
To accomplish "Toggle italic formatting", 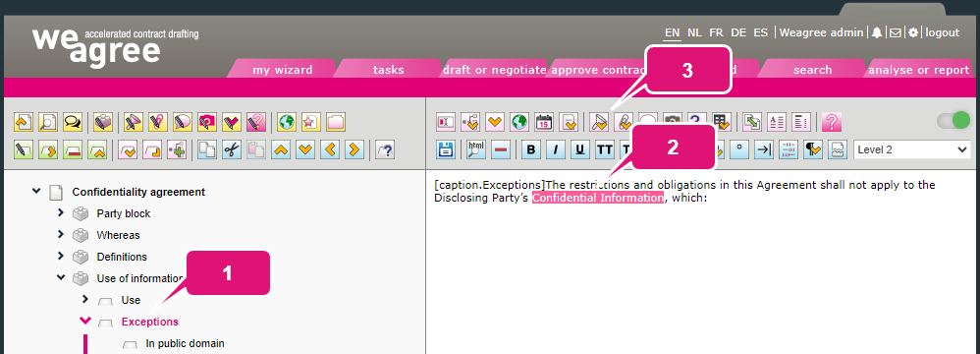I will (556, 149).
